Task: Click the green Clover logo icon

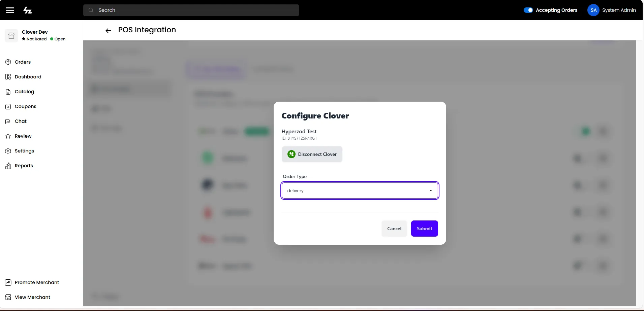Action: click(292, 154)
